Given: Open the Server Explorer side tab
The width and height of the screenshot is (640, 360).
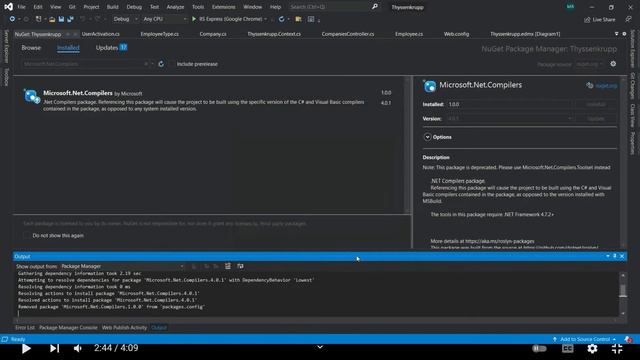Looking at the screenshot, I should [x=6, y=46].
